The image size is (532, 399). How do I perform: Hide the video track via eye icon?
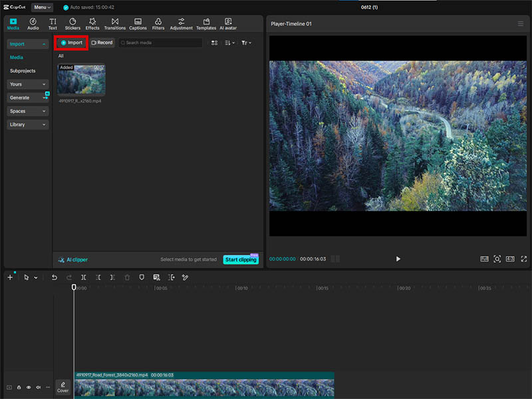pyautogui.click(x=29, y=387)
